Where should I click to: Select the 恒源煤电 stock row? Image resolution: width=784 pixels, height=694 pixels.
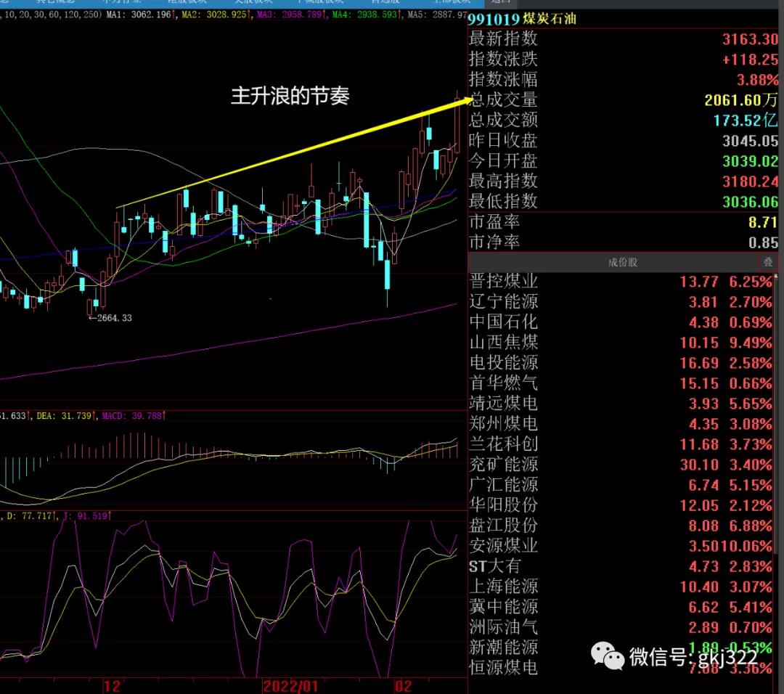[x=621, y=669]
